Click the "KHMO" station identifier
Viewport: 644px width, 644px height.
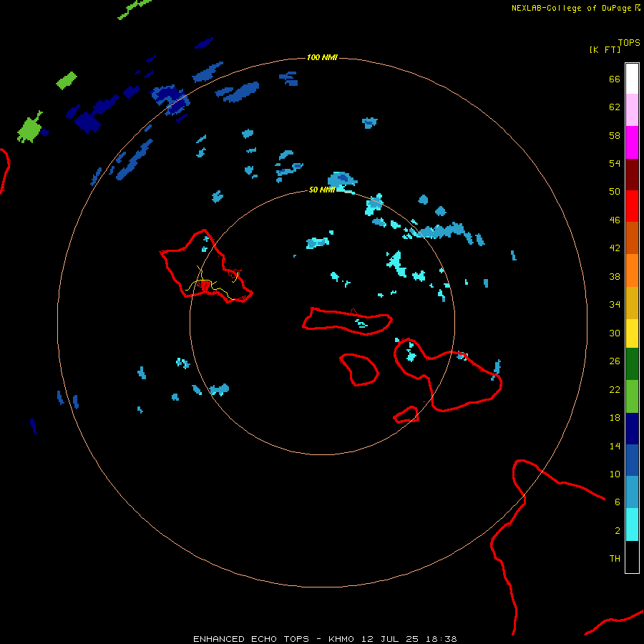click(x=341, y=639)
